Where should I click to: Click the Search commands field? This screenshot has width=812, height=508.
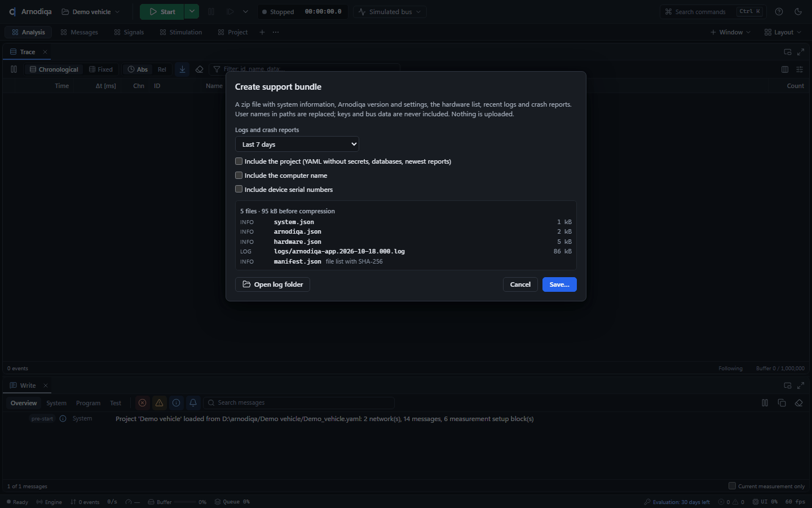pyautogui.click(x=712, y=12)
